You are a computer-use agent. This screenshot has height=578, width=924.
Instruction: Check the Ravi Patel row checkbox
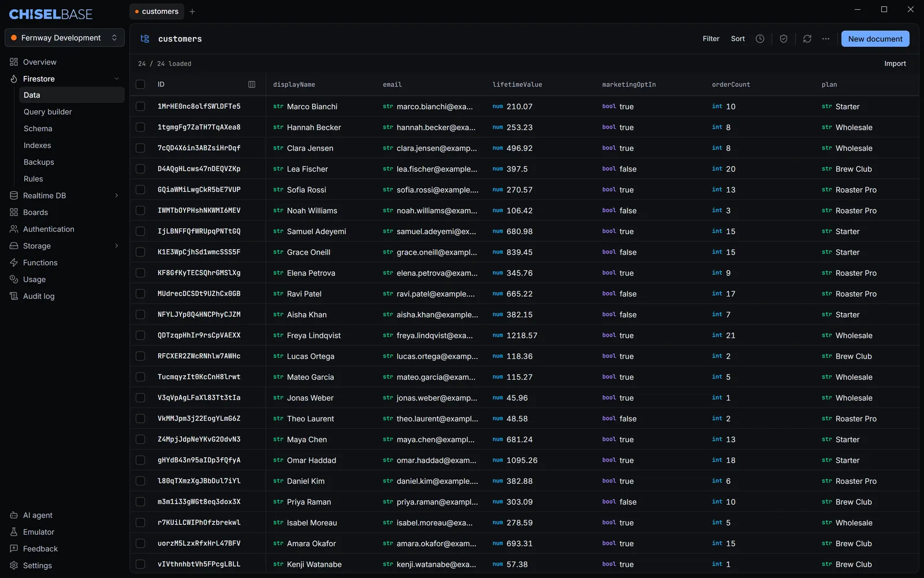[140, 294]
